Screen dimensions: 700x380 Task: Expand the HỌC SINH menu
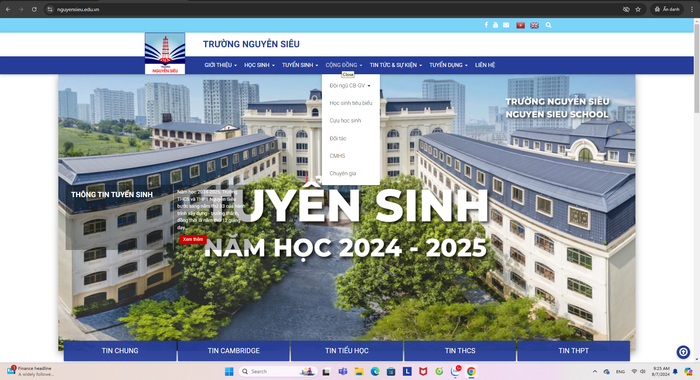click(x=259, y=65)
